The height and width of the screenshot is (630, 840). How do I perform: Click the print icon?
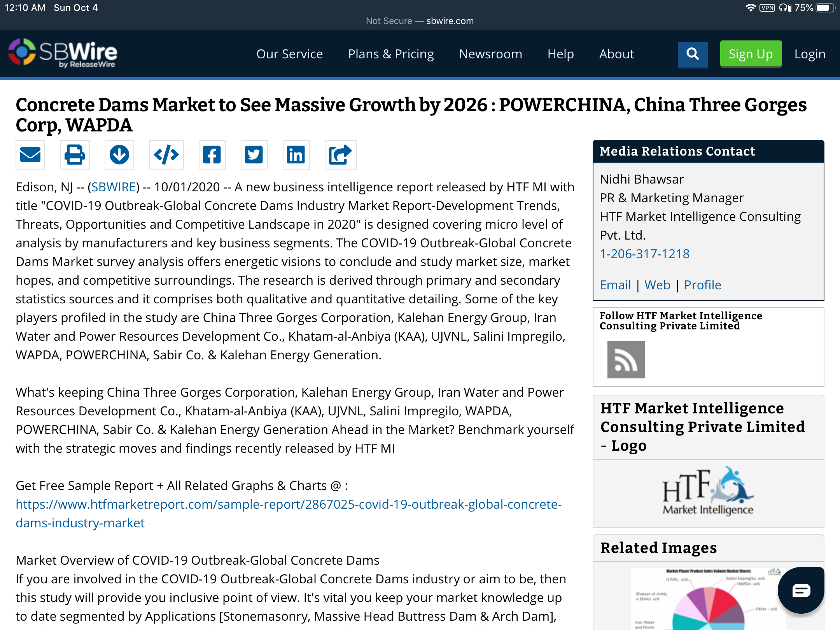tap(75, 155)
